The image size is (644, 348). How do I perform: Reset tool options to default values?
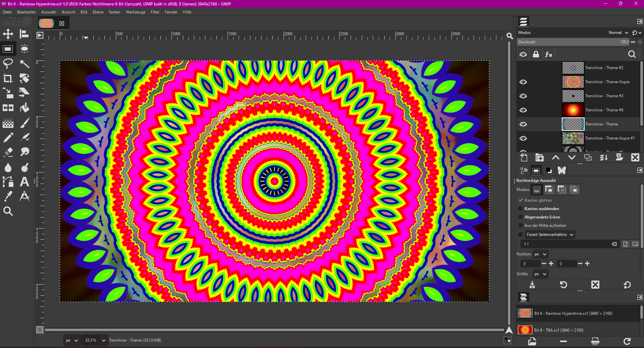coord(627,285)
